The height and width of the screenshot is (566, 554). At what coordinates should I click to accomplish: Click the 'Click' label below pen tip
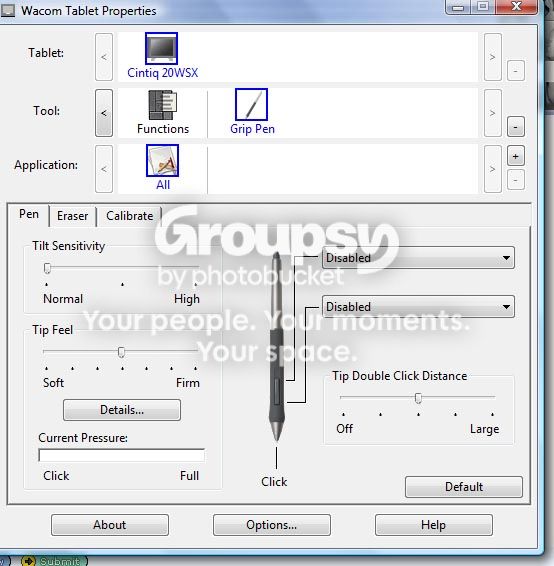[274, 482]
